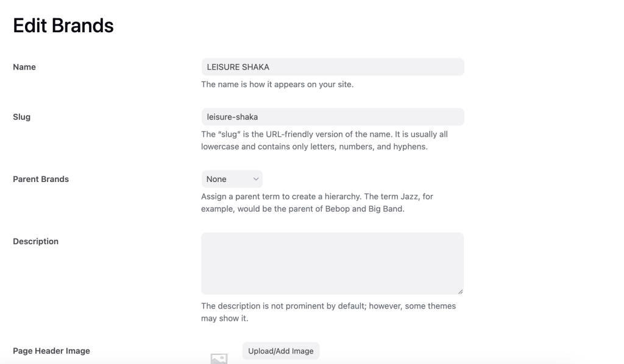Click the Description textarea resize handle

click(460, 292)
